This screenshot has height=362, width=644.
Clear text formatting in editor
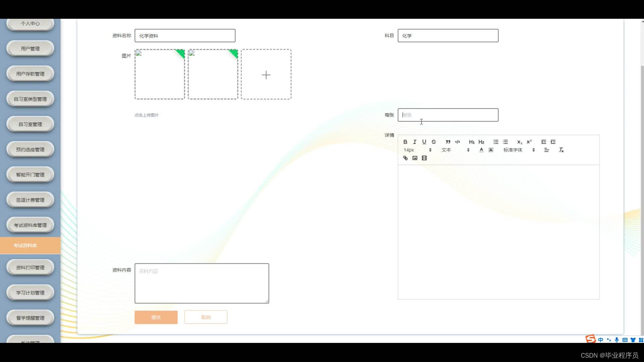pos(561,150)
